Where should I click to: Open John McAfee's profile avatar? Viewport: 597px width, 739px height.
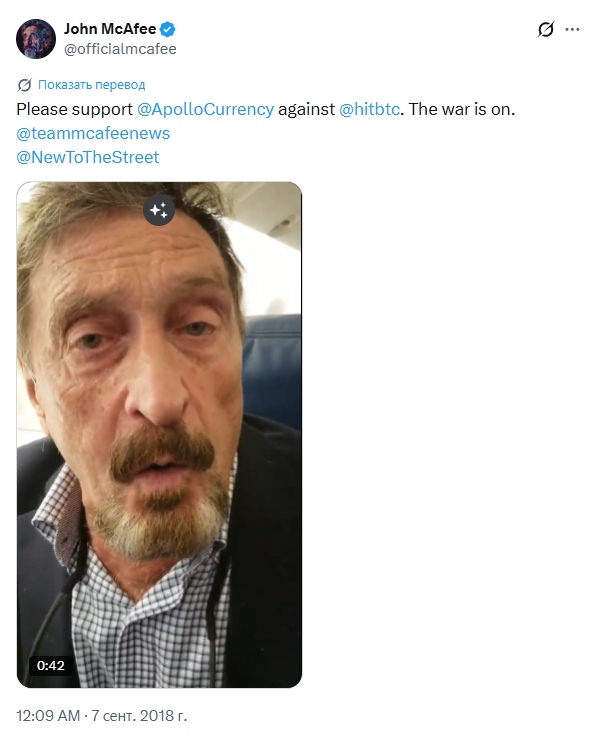[36, 39]
